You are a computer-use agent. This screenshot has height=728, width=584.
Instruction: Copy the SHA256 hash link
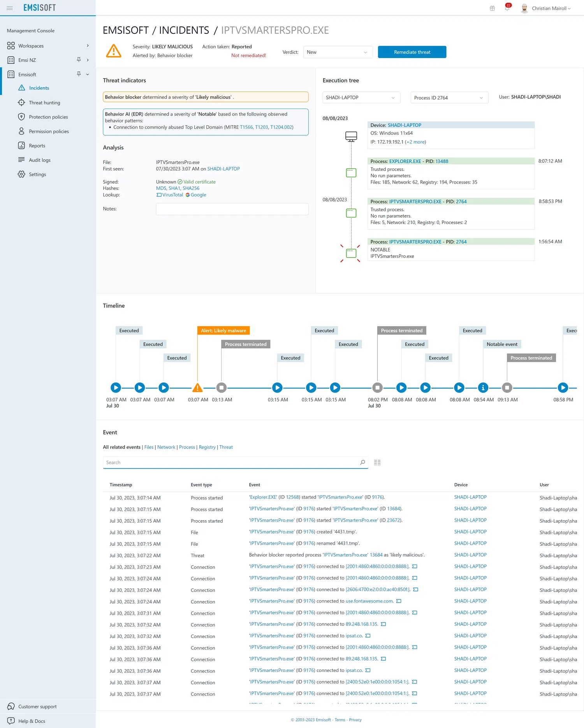pos(191,188)
